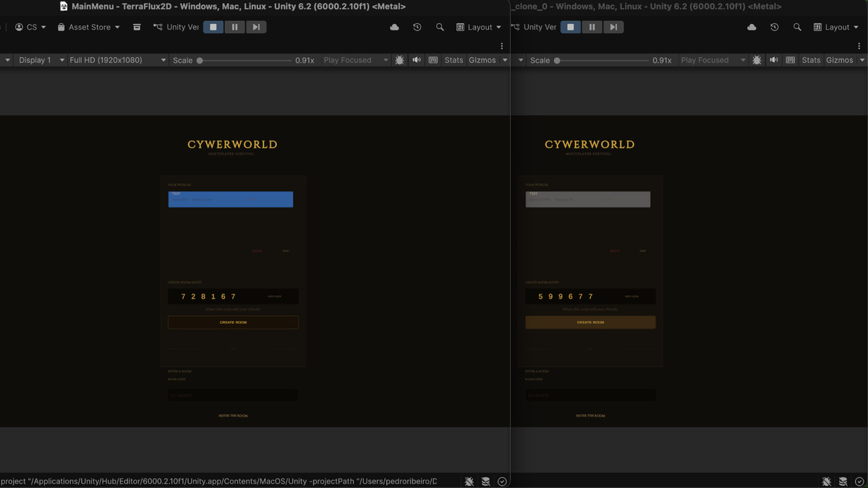Mute audio in the clone_0 Game view

pos(774,60)
